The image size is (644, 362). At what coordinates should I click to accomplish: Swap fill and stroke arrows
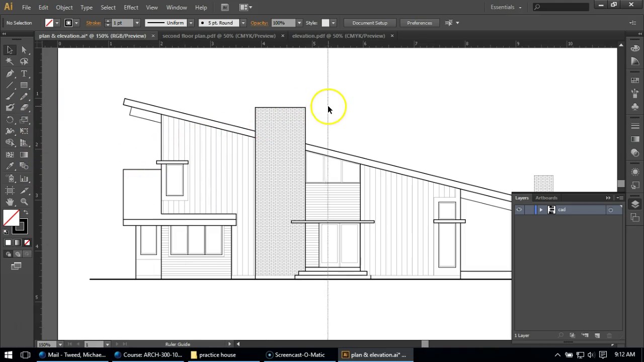tap(26, 213)
